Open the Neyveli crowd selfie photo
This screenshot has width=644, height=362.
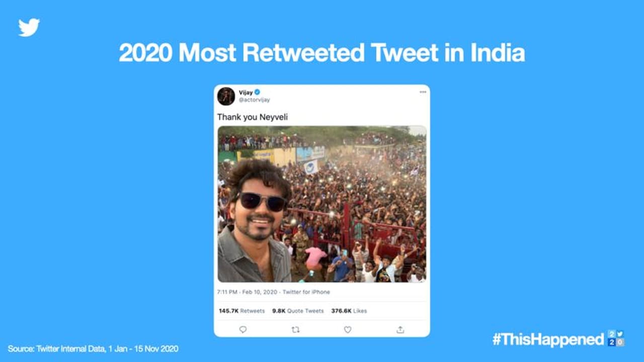pyautogui.click(x=322, y=204)
